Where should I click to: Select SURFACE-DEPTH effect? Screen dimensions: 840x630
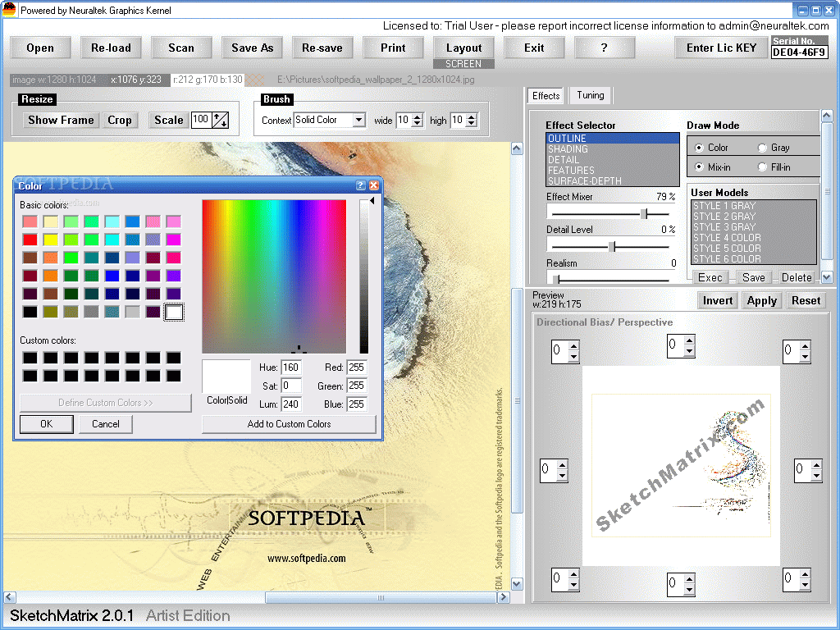coord(612,181)
